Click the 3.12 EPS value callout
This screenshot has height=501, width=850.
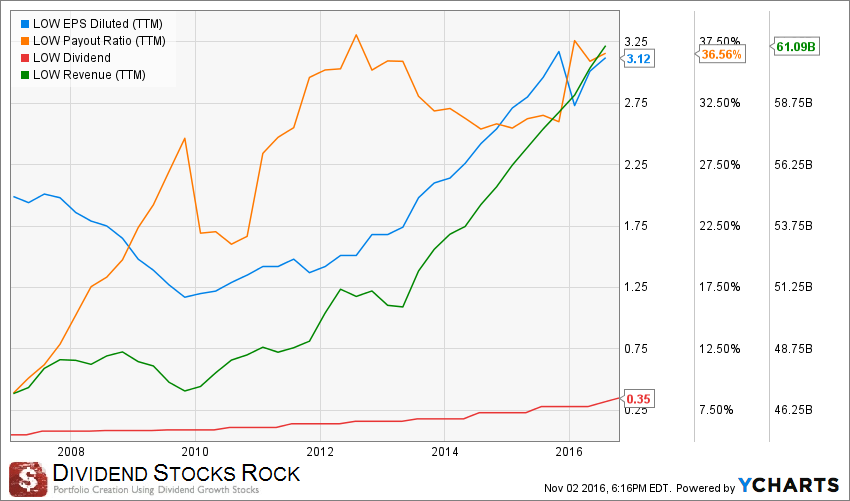coord(638,59)
